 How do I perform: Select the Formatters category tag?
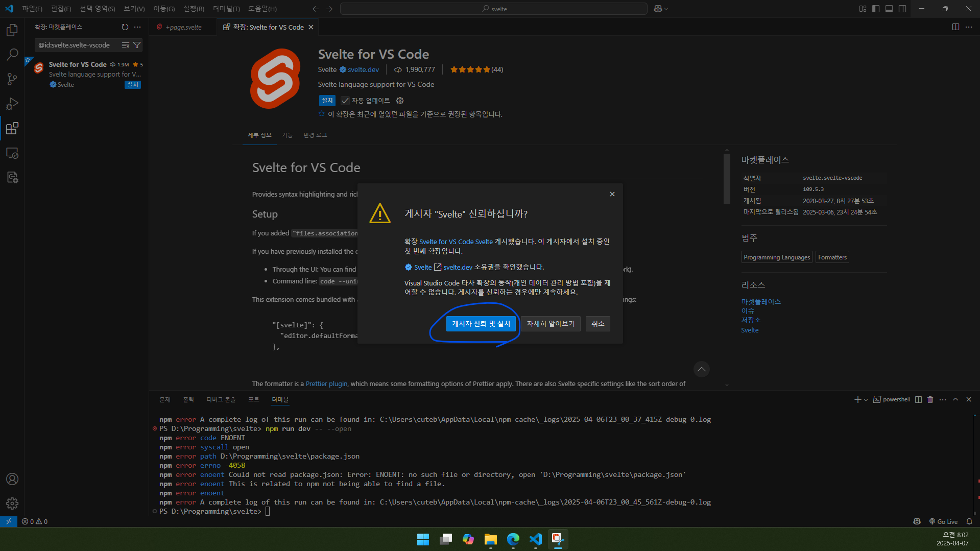click(832, 257)
